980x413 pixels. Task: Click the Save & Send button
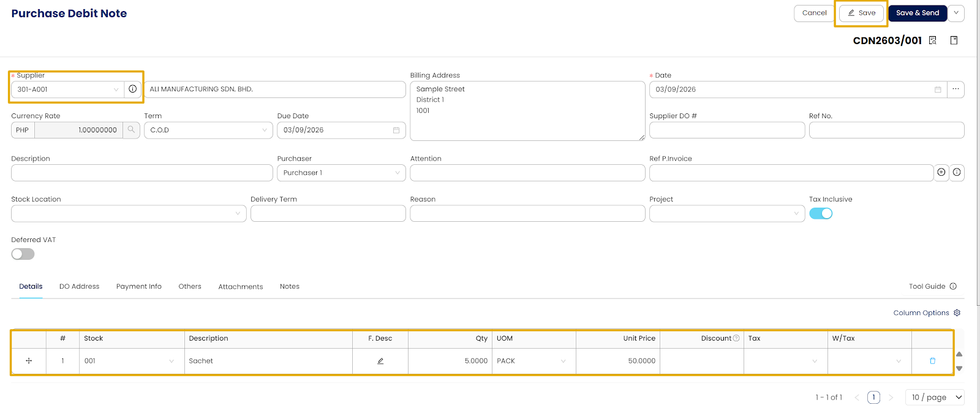coord(918,13)
